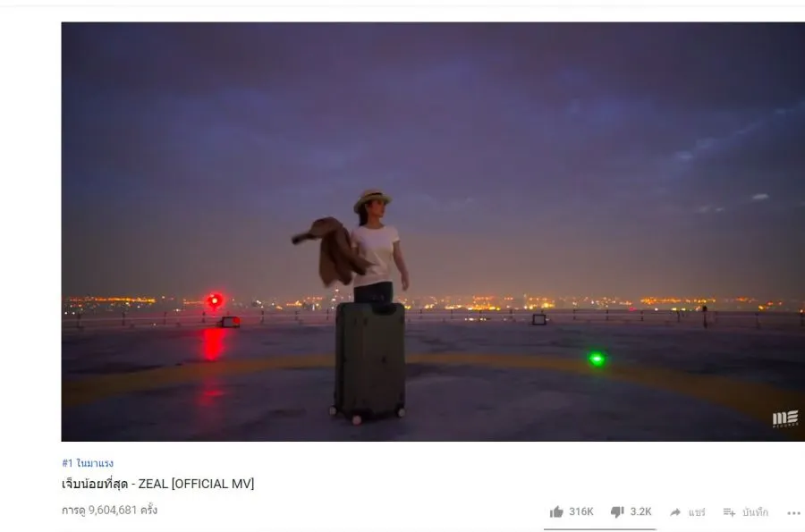This screenshot has width=805, height=532.
Task: Click the brown jacket held by woman
Action: pos(331,250)
